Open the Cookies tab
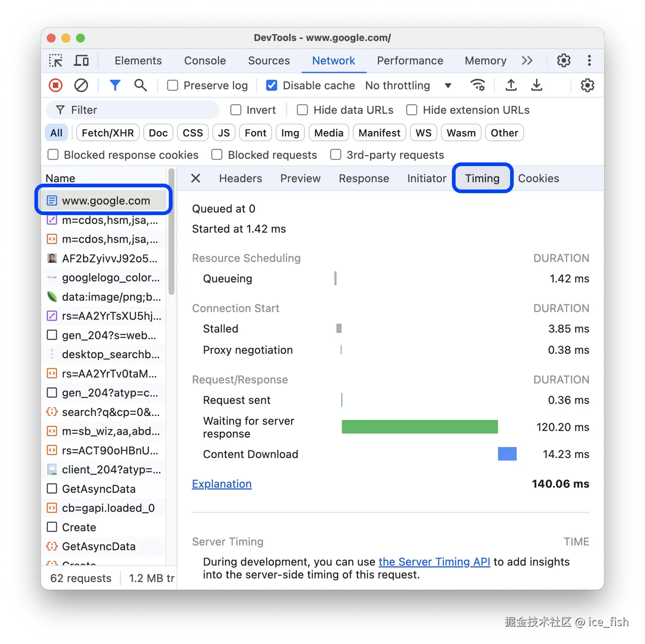Screen dimensions: 645x644 [x=538, y=178]
